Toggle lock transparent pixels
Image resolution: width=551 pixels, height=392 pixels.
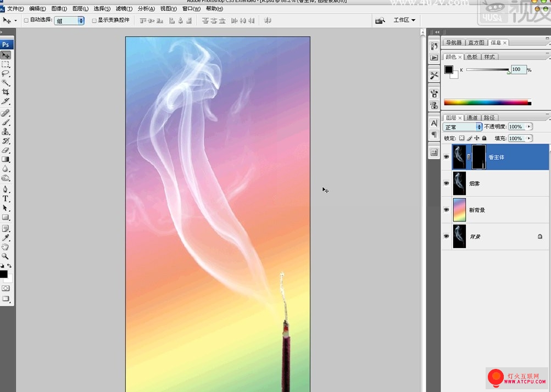(462, 138)
